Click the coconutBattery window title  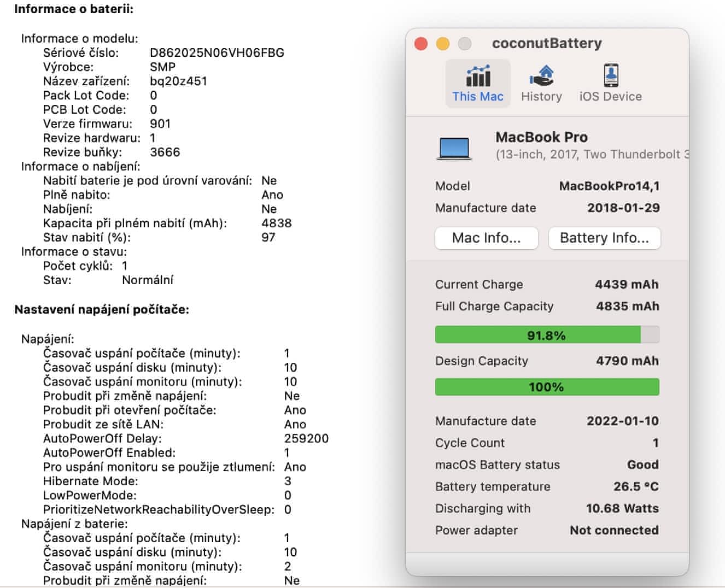coord(547,43)
